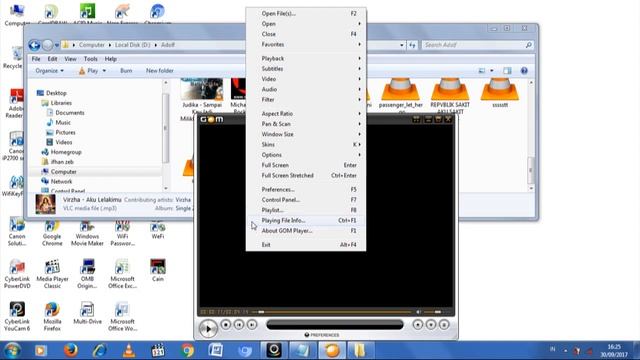Image resolution: width=640 pixels, height=360 pixels.
Task: Open GOM Preferences label below controls
Action: click(x=322, y=335)
